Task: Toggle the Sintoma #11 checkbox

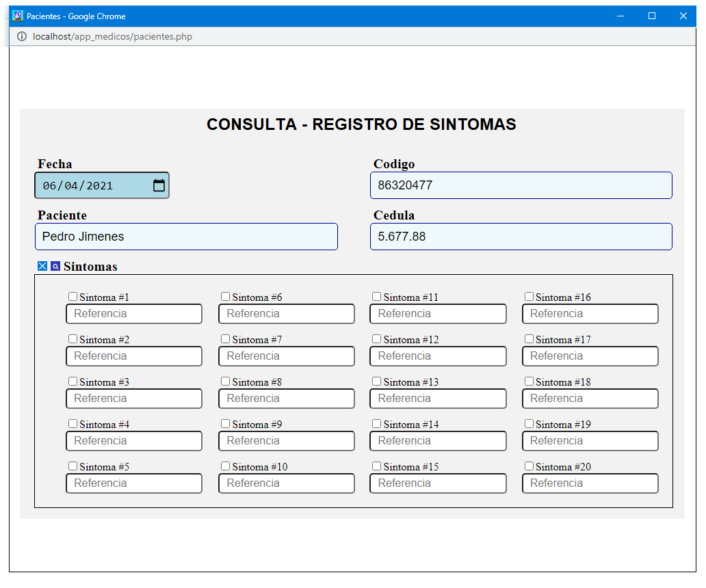Action: tap(376, 297)
